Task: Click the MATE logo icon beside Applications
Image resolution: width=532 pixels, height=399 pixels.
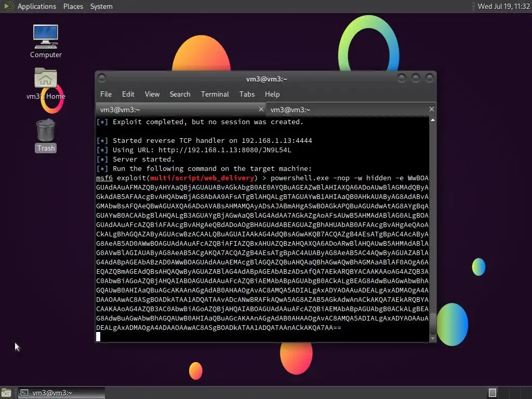Action: pos(8,6)
